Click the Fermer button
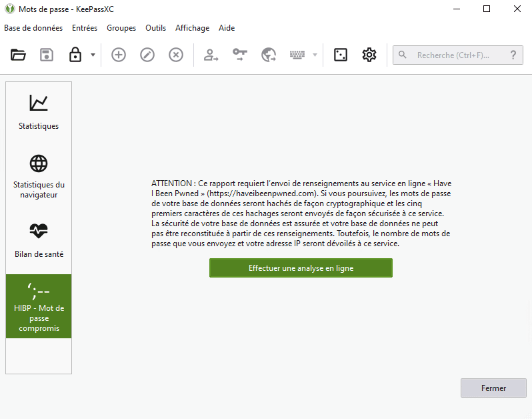 pos(493,388)
